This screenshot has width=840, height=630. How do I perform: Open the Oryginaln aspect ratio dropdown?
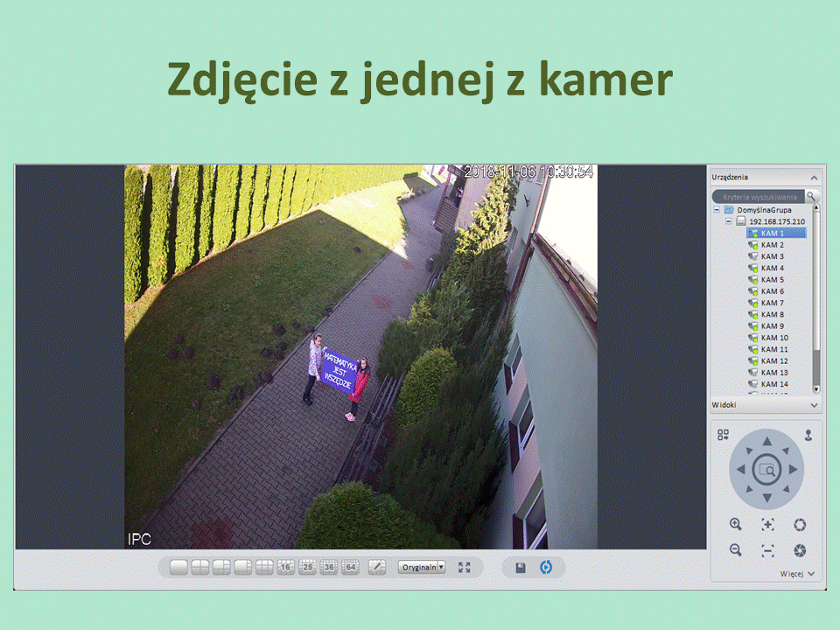pos(422,567)
